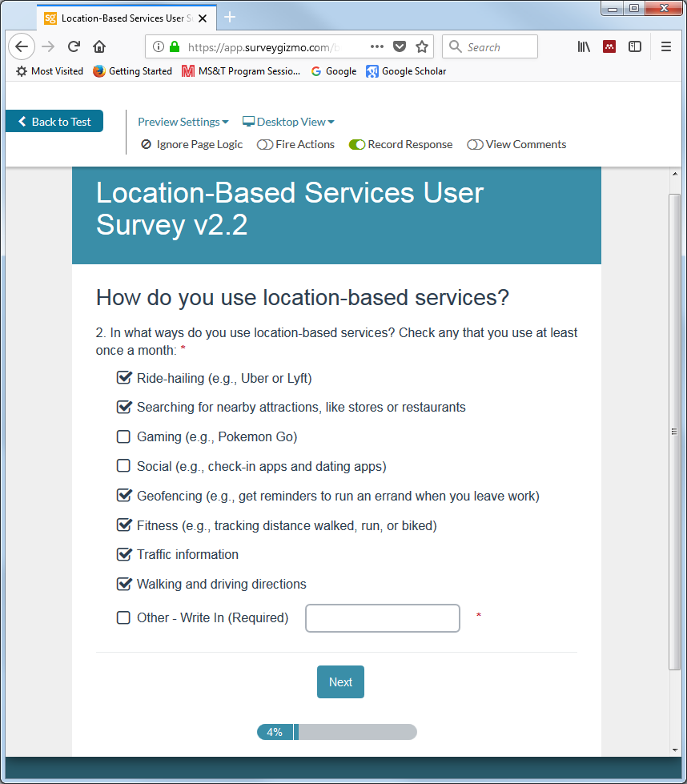Image resolution: width=687 pixels, height=784 pixels.
Task: Click the Other write-in text field
Action: [383, 618]
